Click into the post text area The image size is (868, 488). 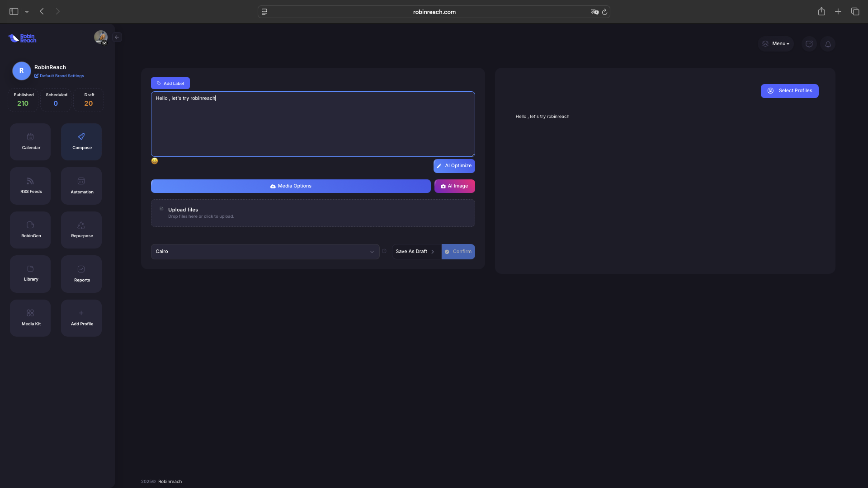pyautogui.click(x=313, y=127)
